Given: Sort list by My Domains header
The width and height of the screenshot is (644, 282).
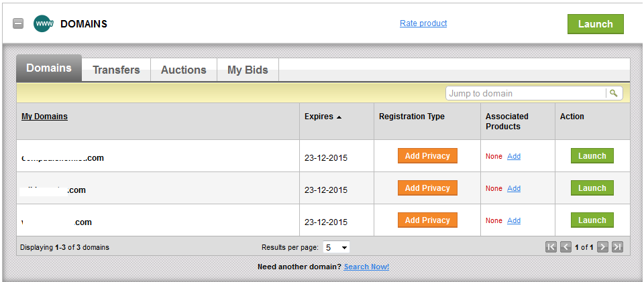Looking at the screenshot, I should (44, 117).
